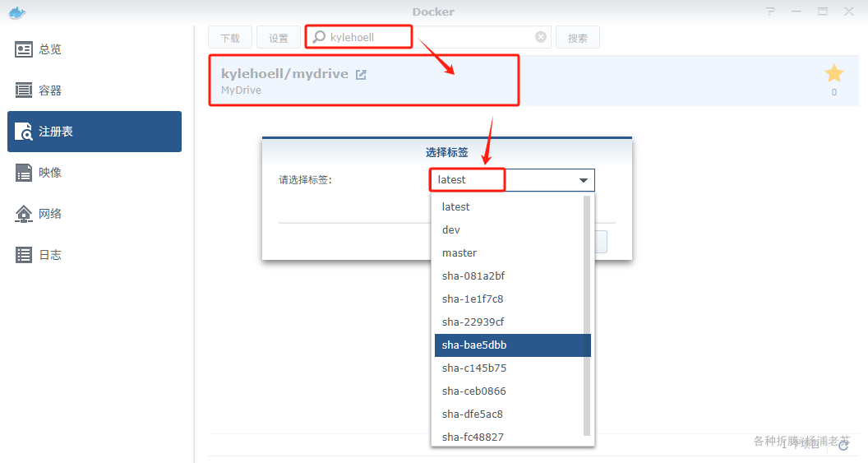The image size is (868, 463).
Task: Maximize the Docker window
Action: (823, 11)
